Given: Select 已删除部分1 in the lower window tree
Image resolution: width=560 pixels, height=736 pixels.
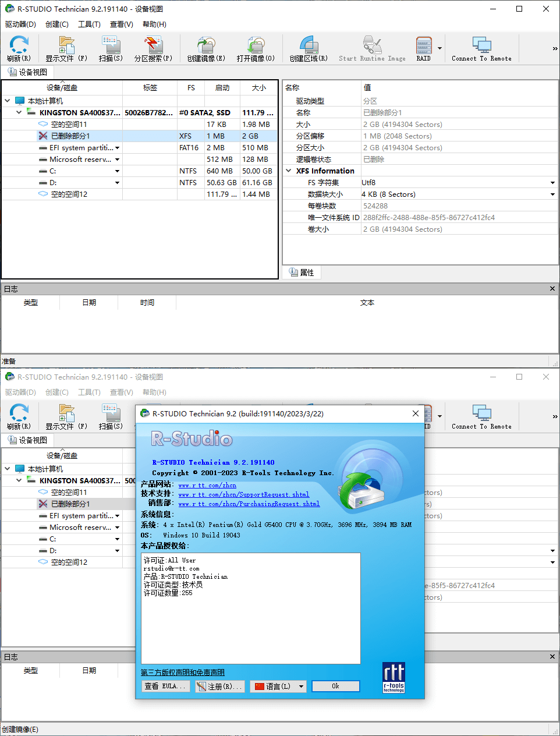Looking at the screenshot, I should pos(70,504).
